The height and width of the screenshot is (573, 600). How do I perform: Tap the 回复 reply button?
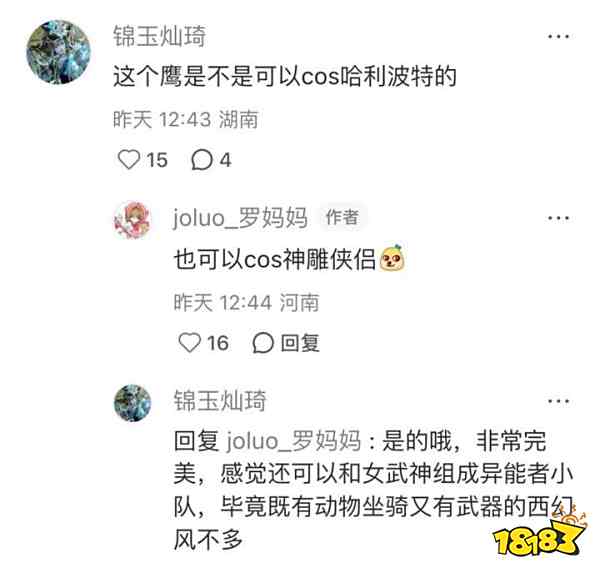point(300,343)
